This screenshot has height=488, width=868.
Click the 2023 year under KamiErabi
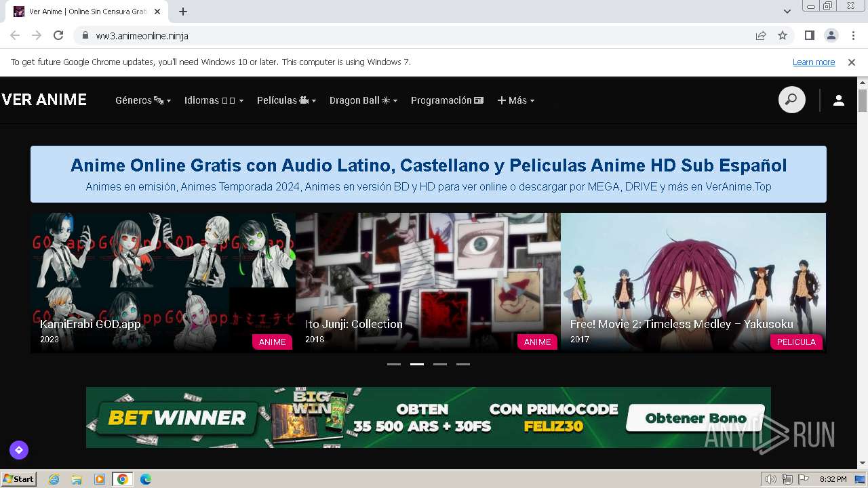[x=50, y=339]
